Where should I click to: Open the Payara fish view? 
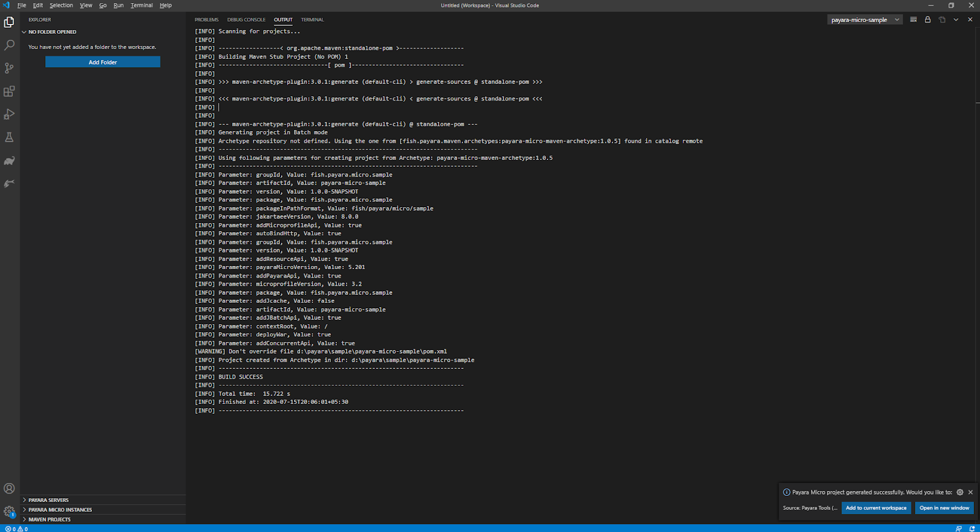(9, 183)
